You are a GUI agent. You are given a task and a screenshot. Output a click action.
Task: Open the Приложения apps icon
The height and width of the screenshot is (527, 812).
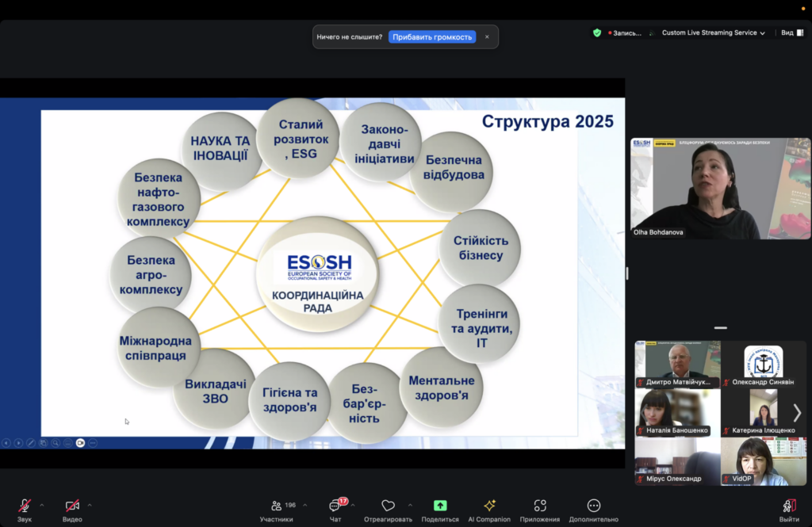click(x=540, y=506)
